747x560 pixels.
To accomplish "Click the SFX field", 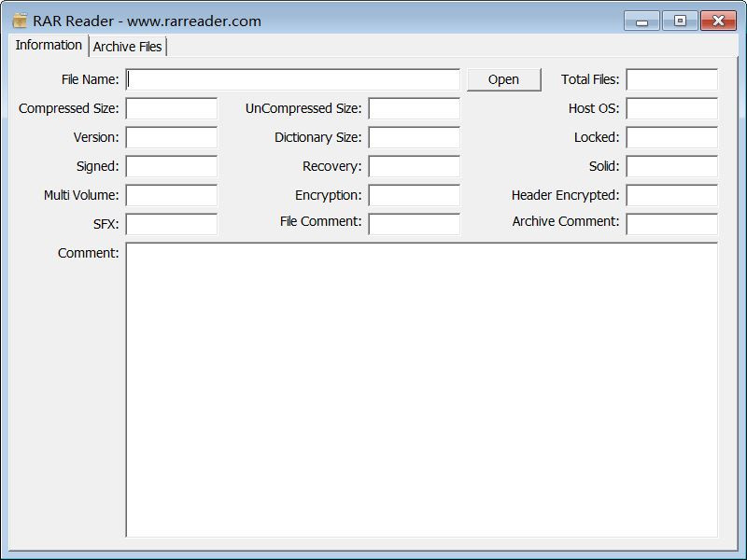I will 172,224.
